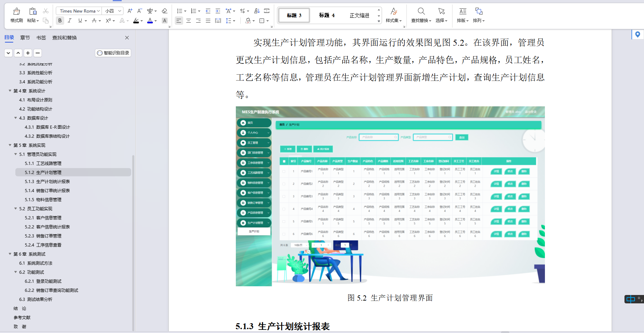The height and width of the screenshot is (333, 644).
Task: Click the clear formatting eraser icon
Action: pos(164,11)
